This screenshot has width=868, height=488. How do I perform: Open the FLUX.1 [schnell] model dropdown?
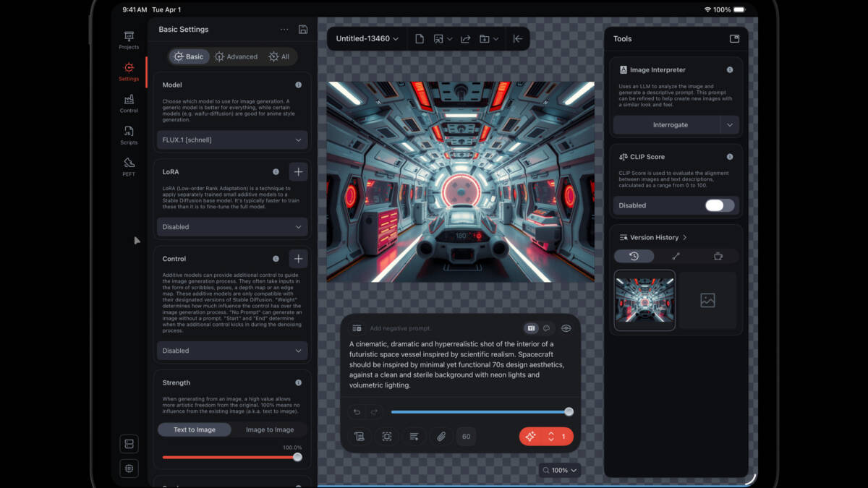[232, 140]
